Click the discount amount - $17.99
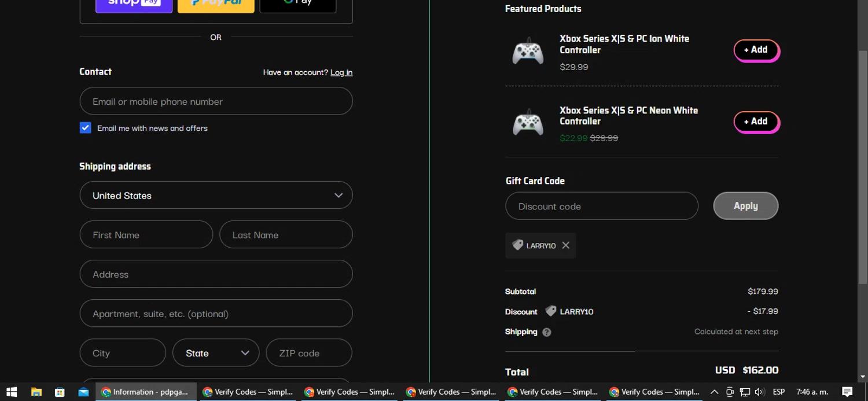This screenshot has height=401, width=868. click(x=763, y=311)
